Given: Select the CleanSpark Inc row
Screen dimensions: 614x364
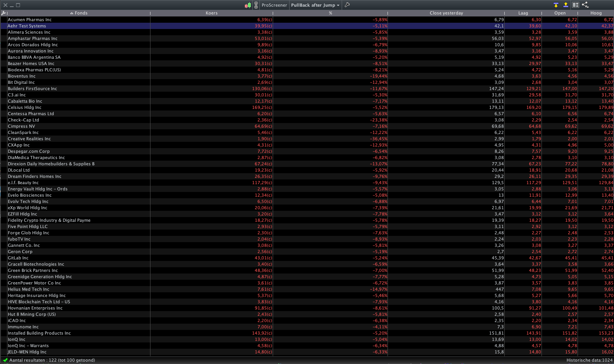Looking at the screenshot, I should pyautogui.click(x=307, y=132).
